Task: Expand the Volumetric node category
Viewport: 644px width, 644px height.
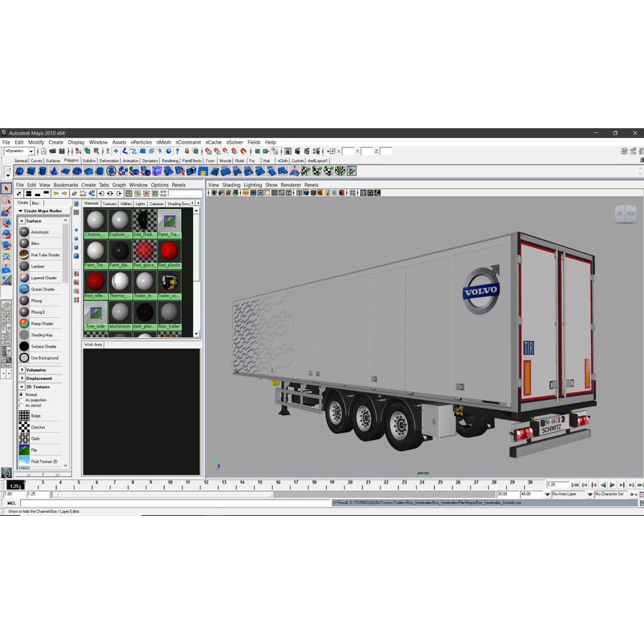Action: click(x=22, y=370)
